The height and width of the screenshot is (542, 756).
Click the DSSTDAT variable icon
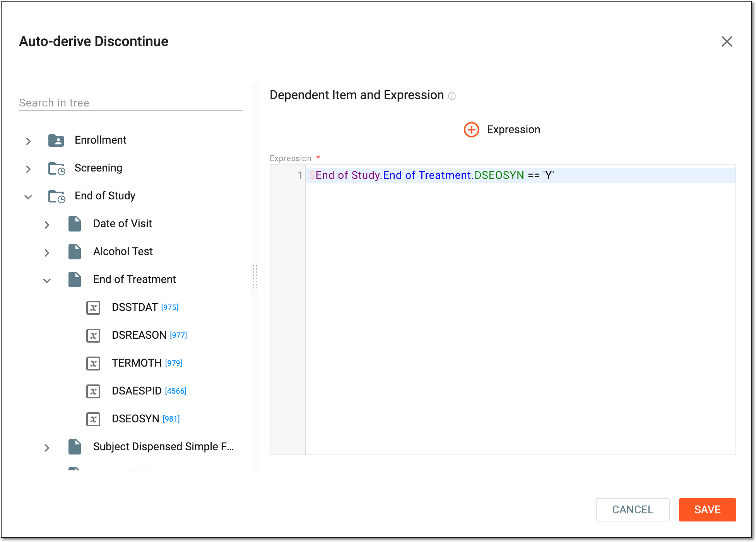93,308
